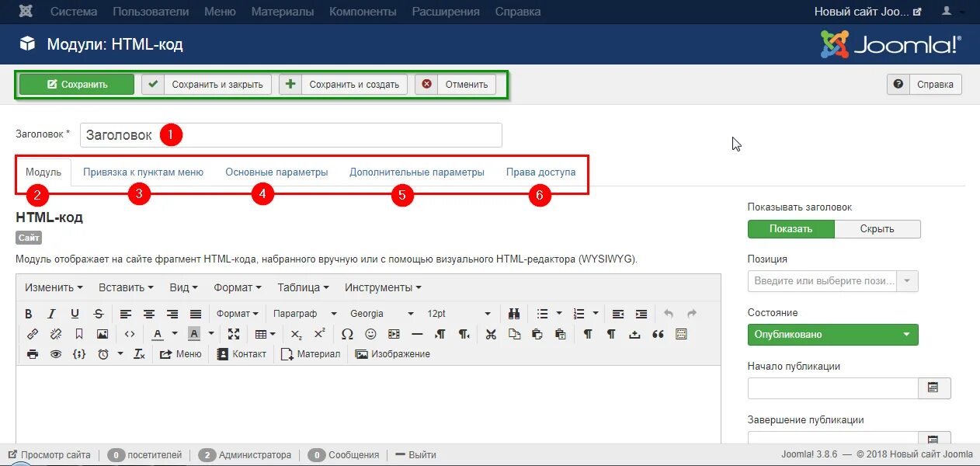The image size is (980, 466).
Task: Insert code sample braces icon
Action: coord(78,354)
